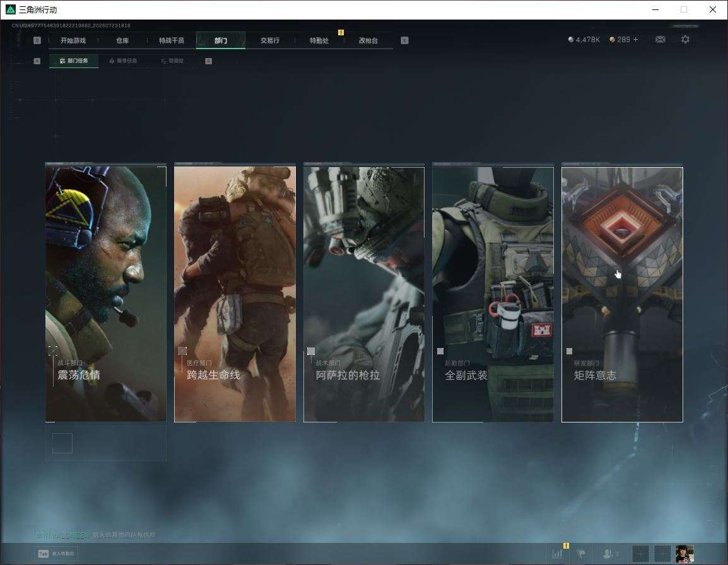Click the empty square slot below 震荡危情
This screenshot has width=728, height=565.
pos(62,443)
